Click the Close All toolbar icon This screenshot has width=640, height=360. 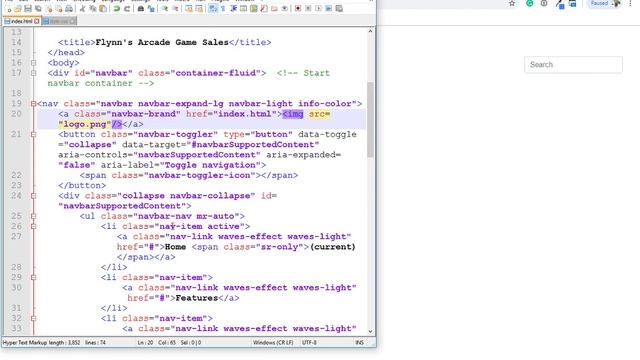coord(59,9)
